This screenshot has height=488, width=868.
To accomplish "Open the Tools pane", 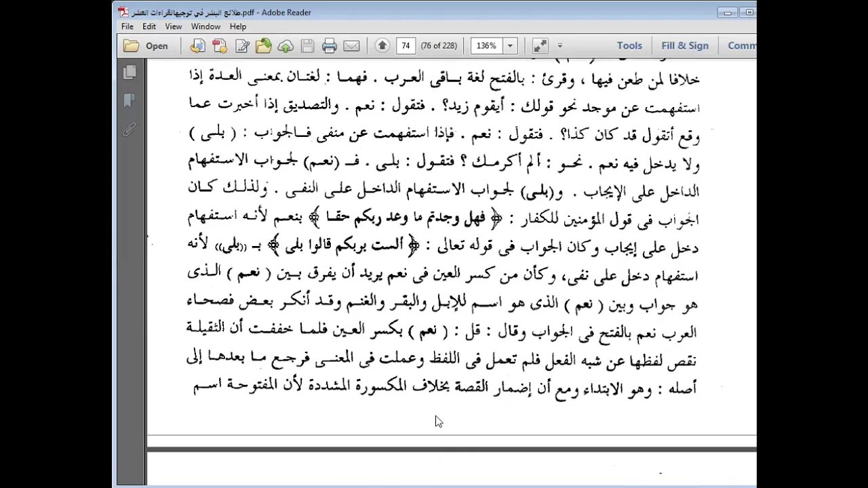I will click(629, 46).
